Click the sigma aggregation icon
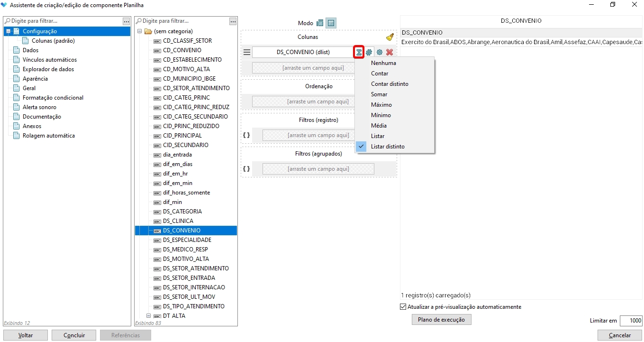 359,52
